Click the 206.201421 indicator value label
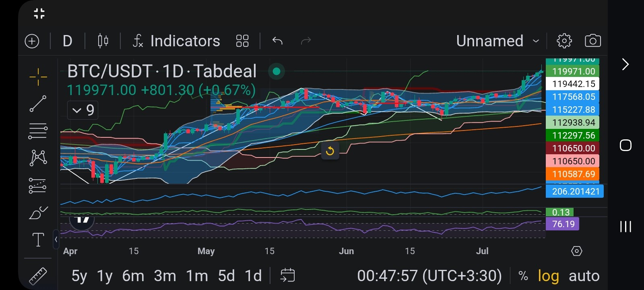 [575, 191]
